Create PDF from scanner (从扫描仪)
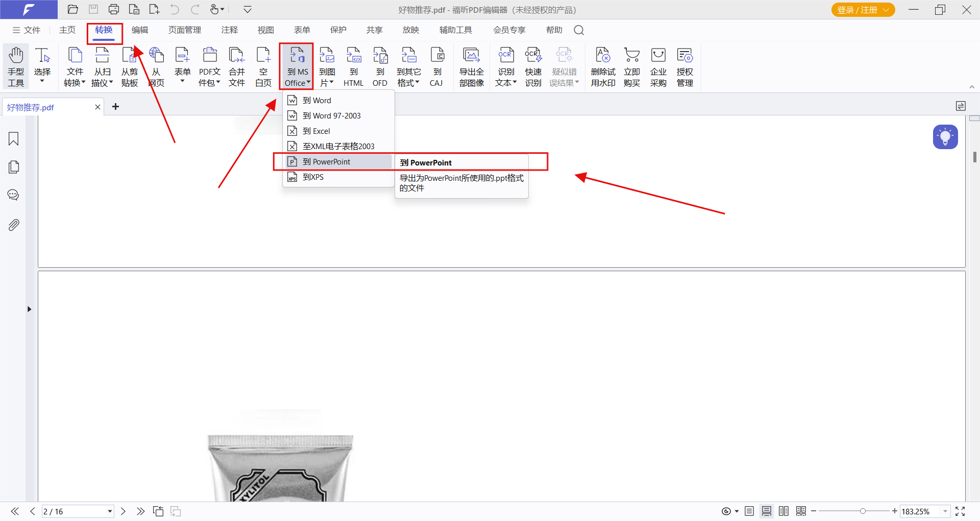This screenshot has height=521, width=980. 102,67
